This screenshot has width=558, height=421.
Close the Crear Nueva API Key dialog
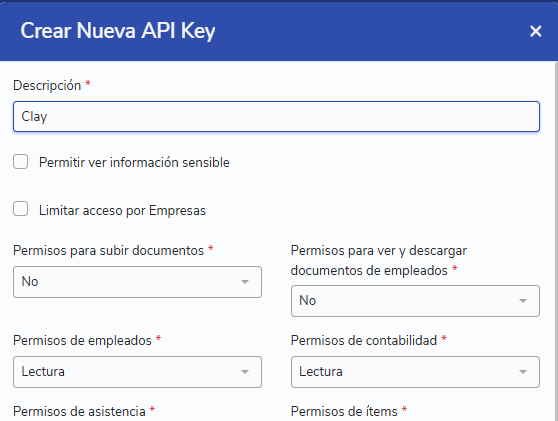[536, 31]
